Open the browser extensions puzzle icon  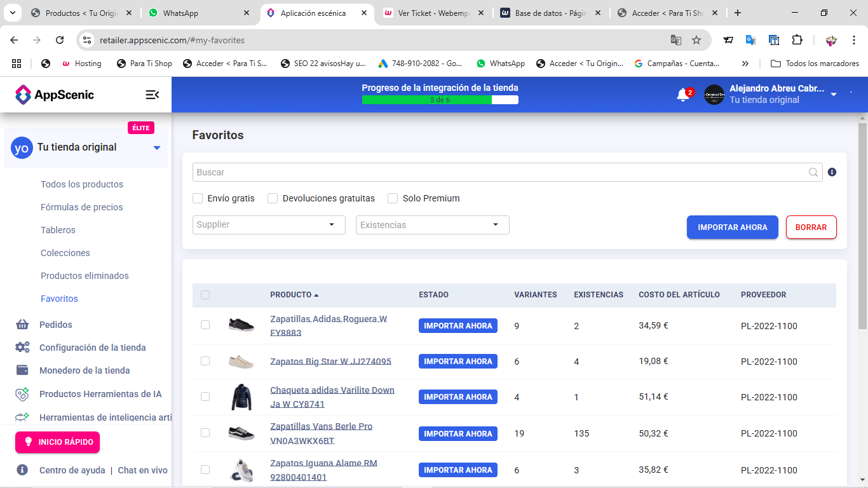click(x=797, y=40)
